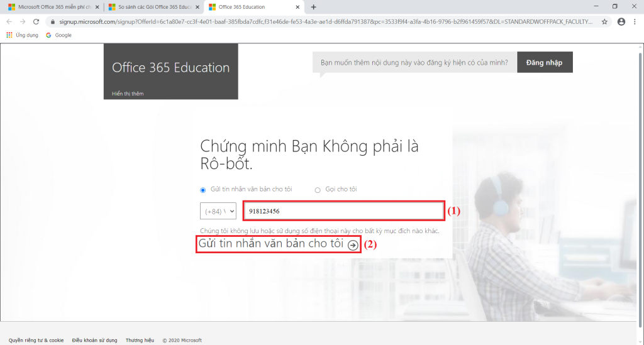This screenshot has width=644, height=345.
Task: Open Điều khoản sử dụng link
Action: point(94,340)
